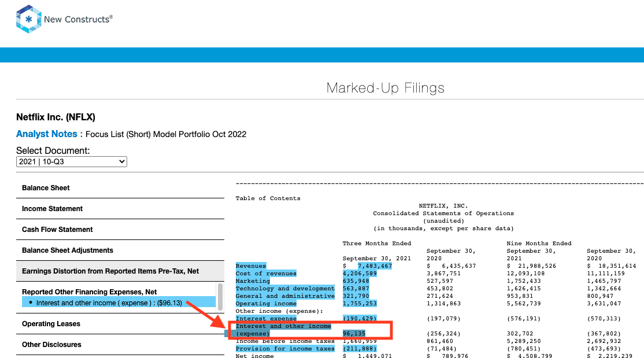Expand Reported Other Financing Expenses, Net
644x358 pixels.
click(89, 292)
